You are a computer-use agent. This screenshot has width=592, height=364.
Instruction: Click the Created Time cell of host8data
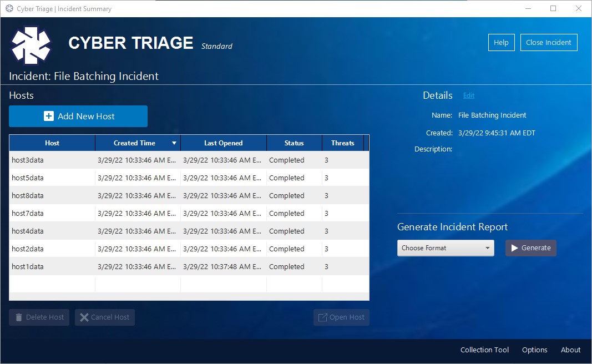136,195
